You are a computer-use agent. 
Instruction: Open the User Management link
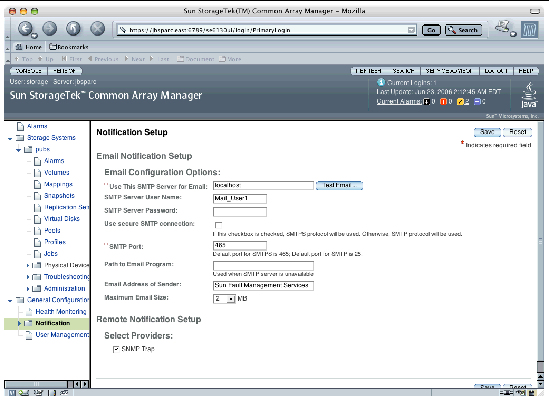pyautogui.click(x=62, y=335)
